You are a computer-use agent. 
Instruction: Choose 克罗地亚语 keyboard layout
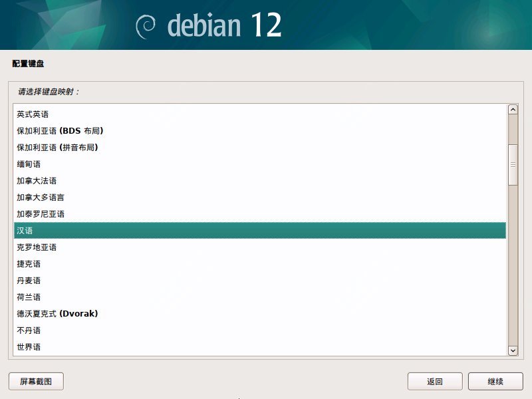[37, 247]
